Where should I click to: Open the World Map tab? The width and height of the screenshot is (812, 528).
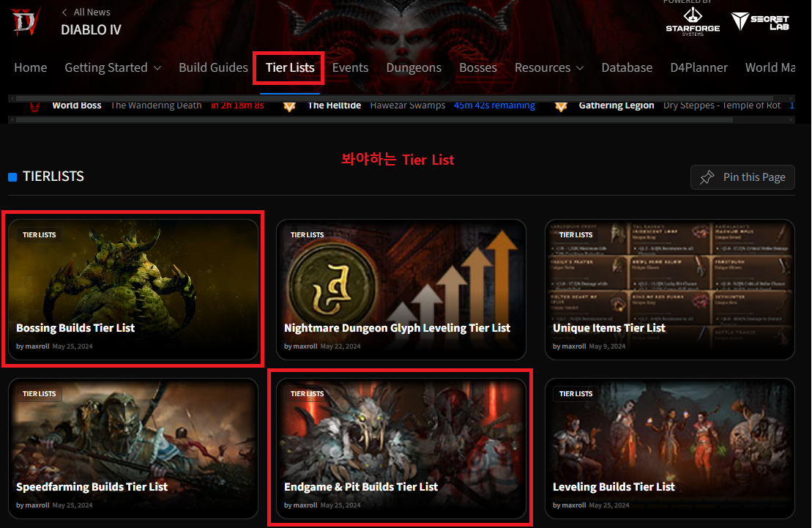click(x=770, y=68)
